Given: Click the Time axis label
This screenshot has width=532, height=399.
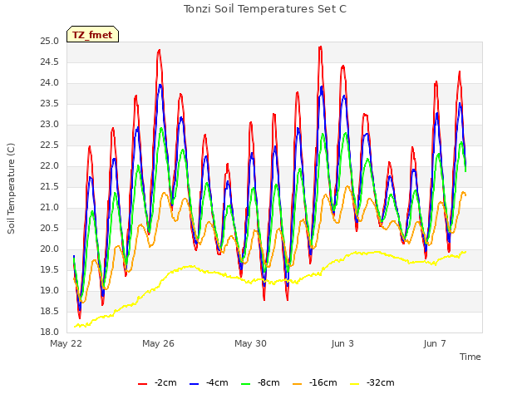Looking at the screenshot, I should click(x=470, y=357).
